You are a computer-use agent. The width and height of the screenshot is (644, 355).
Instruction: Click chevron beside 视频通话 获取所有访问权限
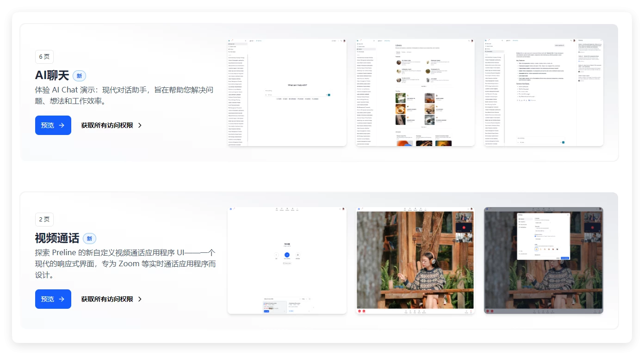140,299
